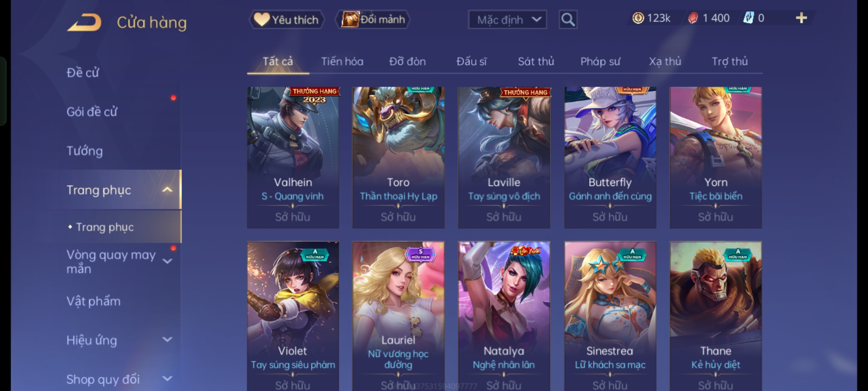Select the Xạ thủ tab
Viewport: 868px width, 391px height.
pos(665,62)
